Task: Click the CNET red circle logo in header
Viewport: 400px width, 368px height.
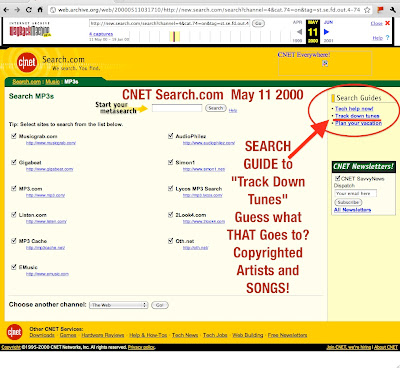Action: [27, 62]
